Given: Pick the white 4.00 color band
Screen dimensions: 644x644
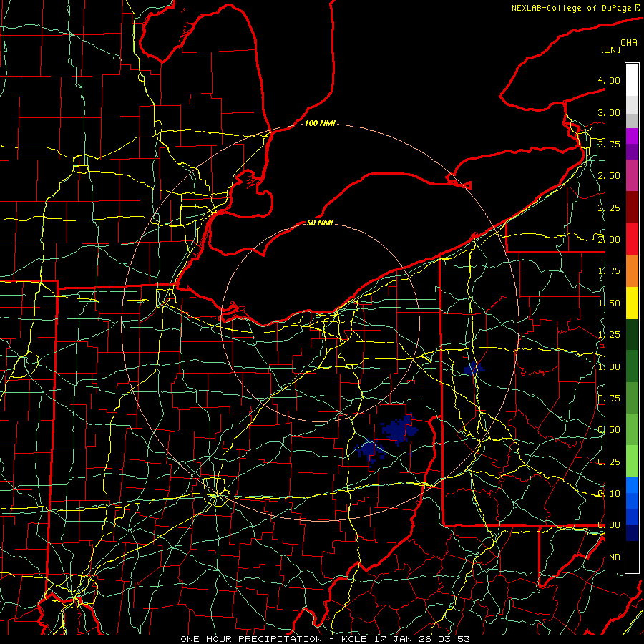Looking at the screenshot, I should [632, 80].
